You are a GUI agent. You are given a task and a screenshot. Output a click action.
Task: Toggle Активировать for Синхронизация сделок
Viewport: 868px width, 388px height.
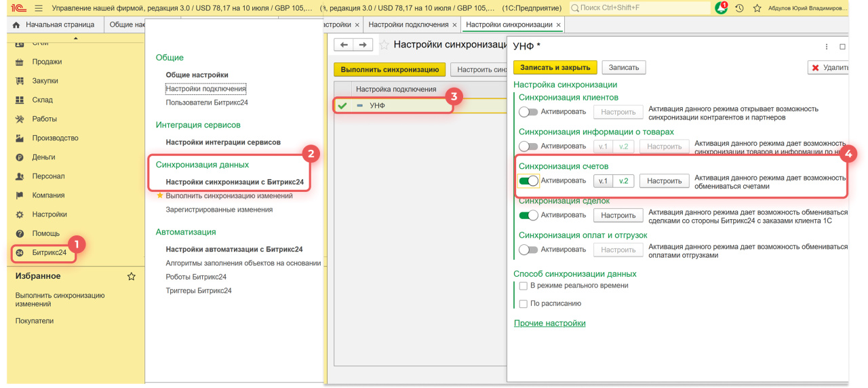point(528,215)
